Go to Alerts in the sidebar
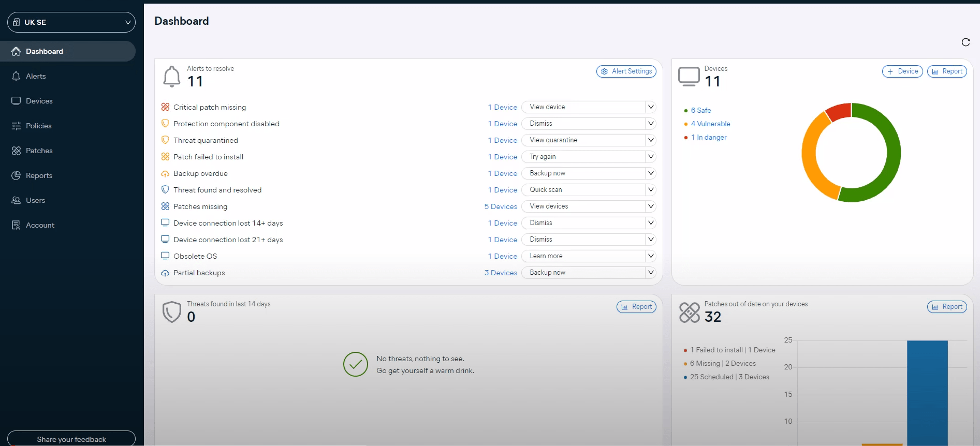 point(68,76)
